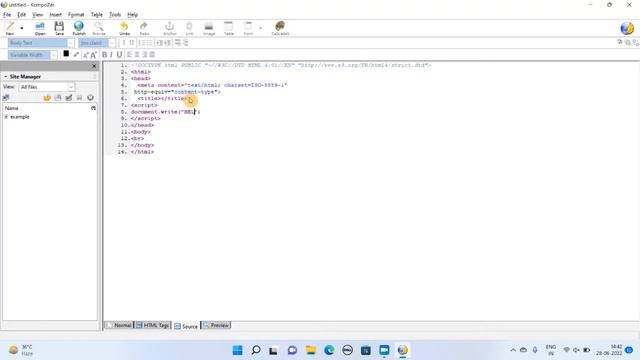Viewport: 640px width, 360px height.
Task: Click the highlight pen icon
Action: click(x=76, y=54)
